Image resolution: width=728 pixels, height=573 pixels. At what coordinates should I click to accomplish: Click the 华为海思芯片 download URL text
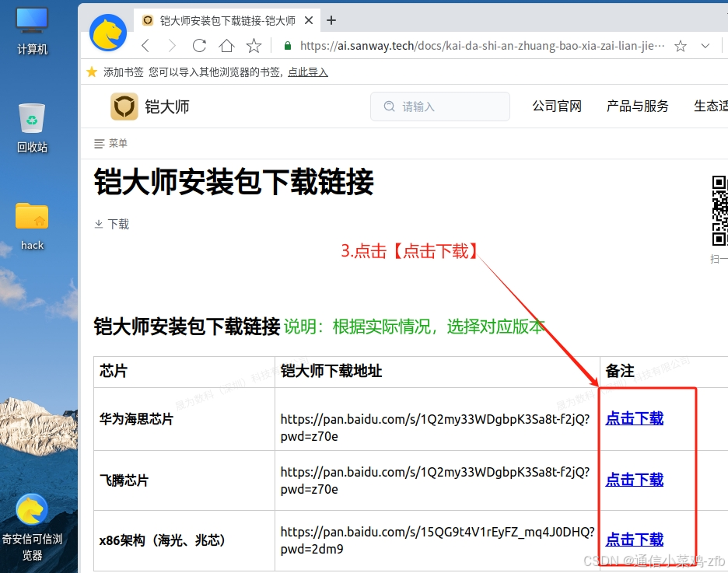click(x=435, y=428)
